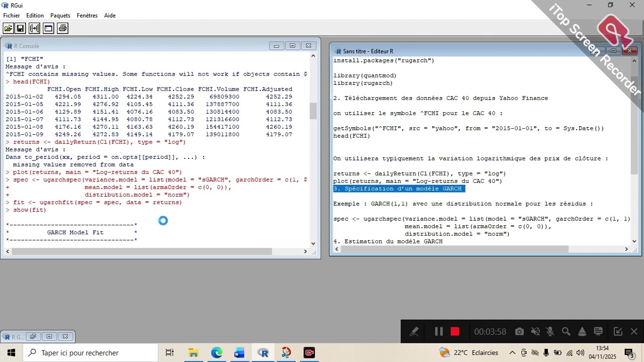The height and width of the screenshot is (362, 644).
Task: Pause the iTop screen recording
Action: (x=438, y=331)
